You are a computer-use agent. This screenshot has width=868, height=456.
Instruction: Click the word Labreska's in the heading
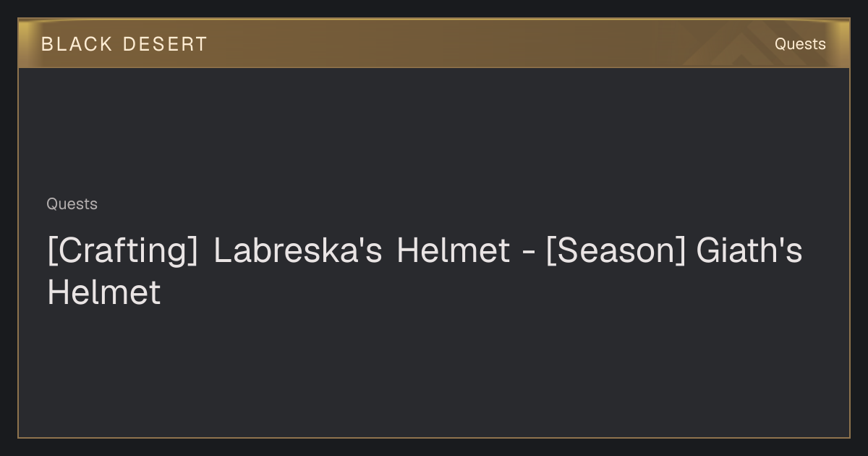click(x=297, y=251)
